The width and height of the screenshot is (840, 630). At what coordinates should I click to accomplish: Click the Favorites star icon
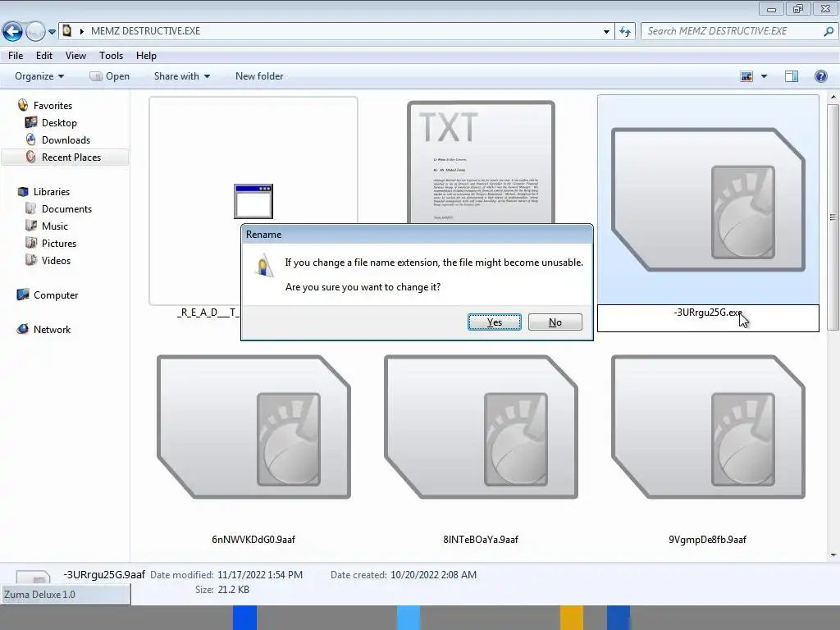(x=22, y=105)
